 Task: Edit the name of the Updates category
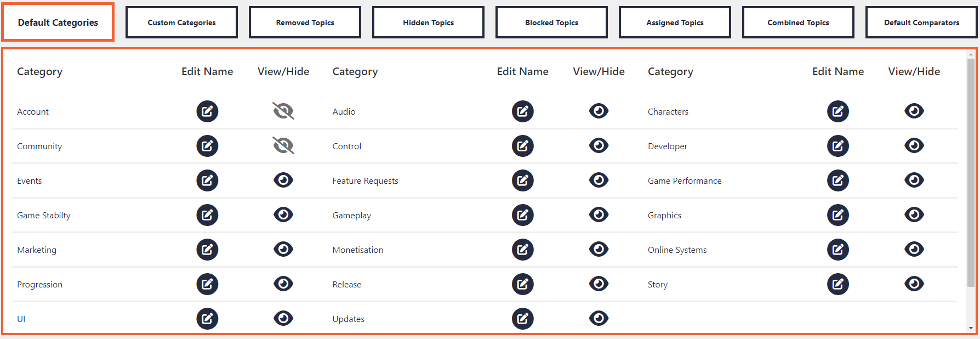(x=523, y=319)
